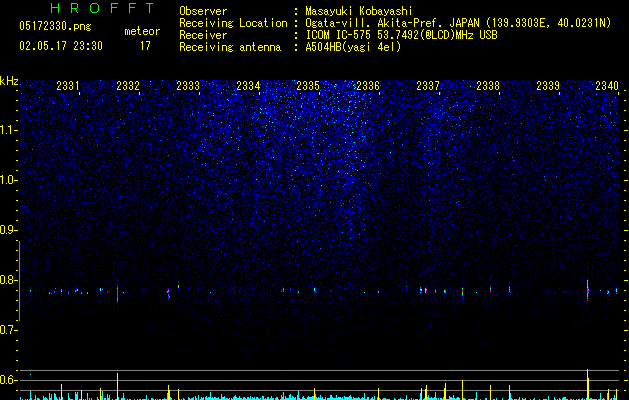
Task: Click time marker 2340
Action: click(x=607, y=86)
